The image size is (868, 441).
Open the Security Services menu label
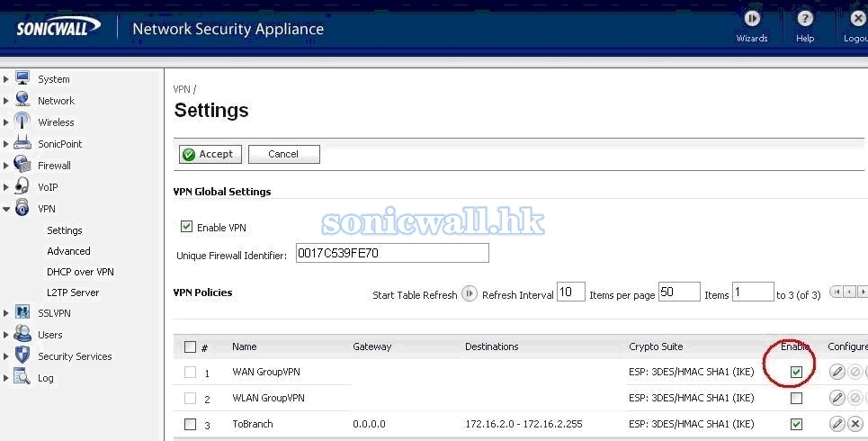[75, 356]
